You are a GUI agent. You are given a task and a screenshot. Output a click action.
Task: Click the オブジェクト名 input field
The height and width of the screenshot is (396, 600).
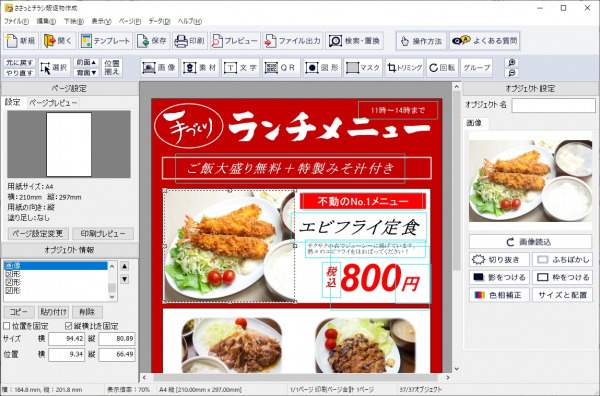[x=553, y=105]
